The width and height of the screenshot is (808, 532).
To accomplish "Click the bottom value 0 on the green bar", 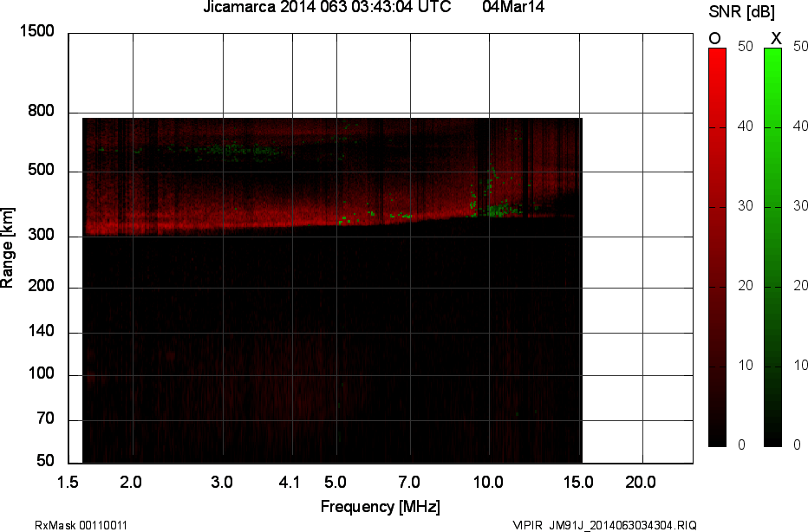I will [796, 445].
